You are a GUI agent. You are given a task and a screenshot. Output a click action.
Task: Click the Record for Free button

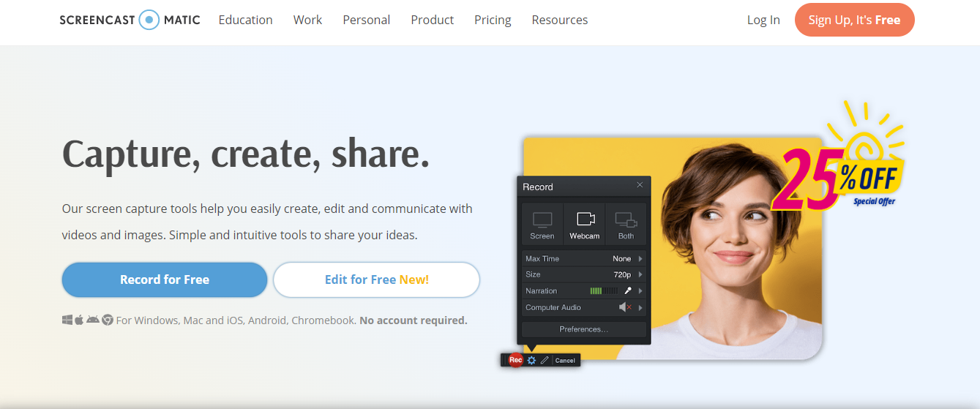(x=165, y=279)
